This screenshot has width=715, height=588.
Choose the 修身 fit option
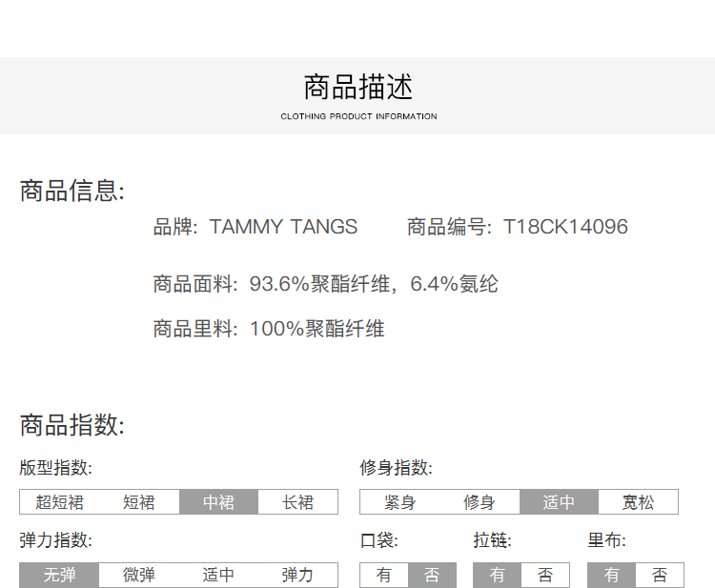[x=480, y=502]
